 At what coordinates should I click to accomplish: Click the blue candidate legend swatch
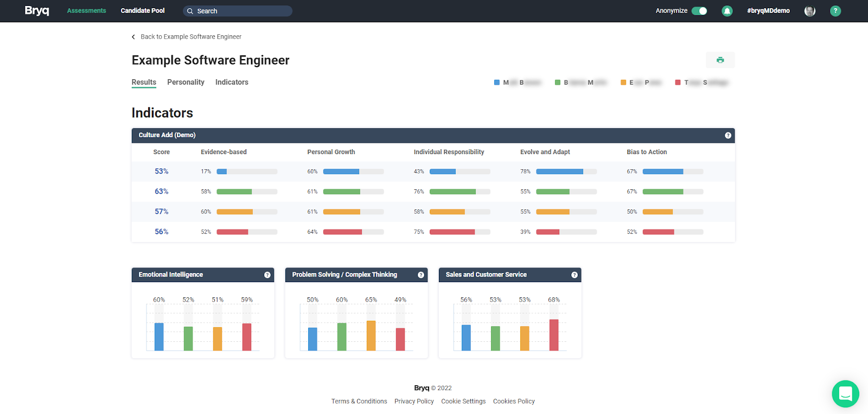[497, 82]
